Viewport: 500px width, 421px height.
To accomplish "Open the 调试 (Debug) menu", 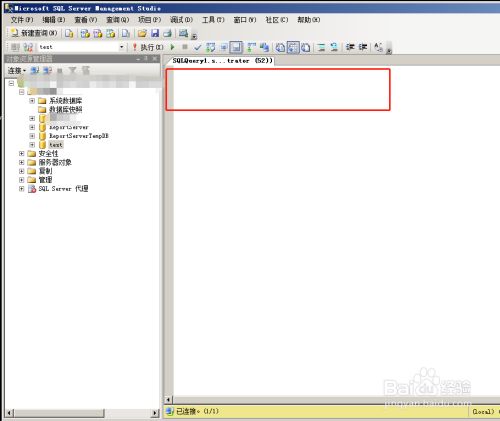I will click(182, 20).
